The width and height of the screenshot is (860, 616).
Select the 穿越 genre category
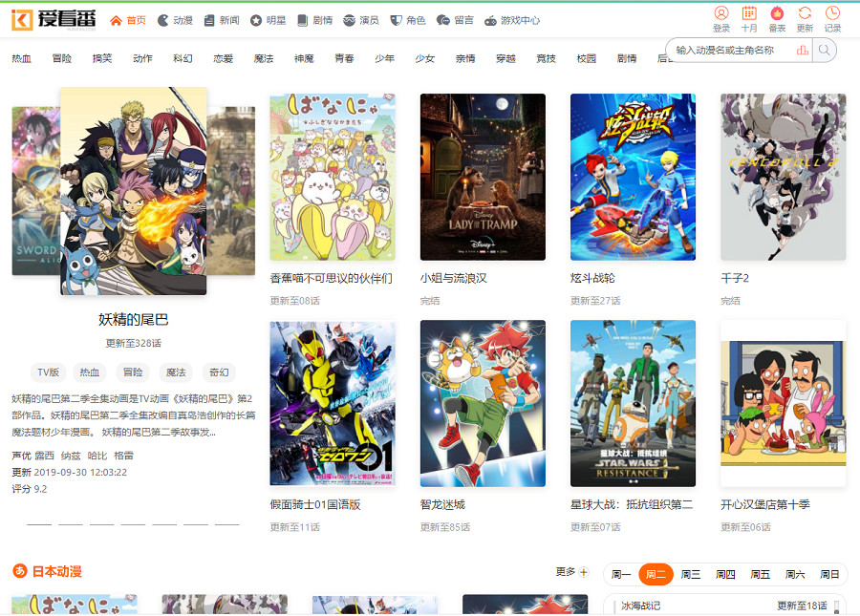pos(505,58)
